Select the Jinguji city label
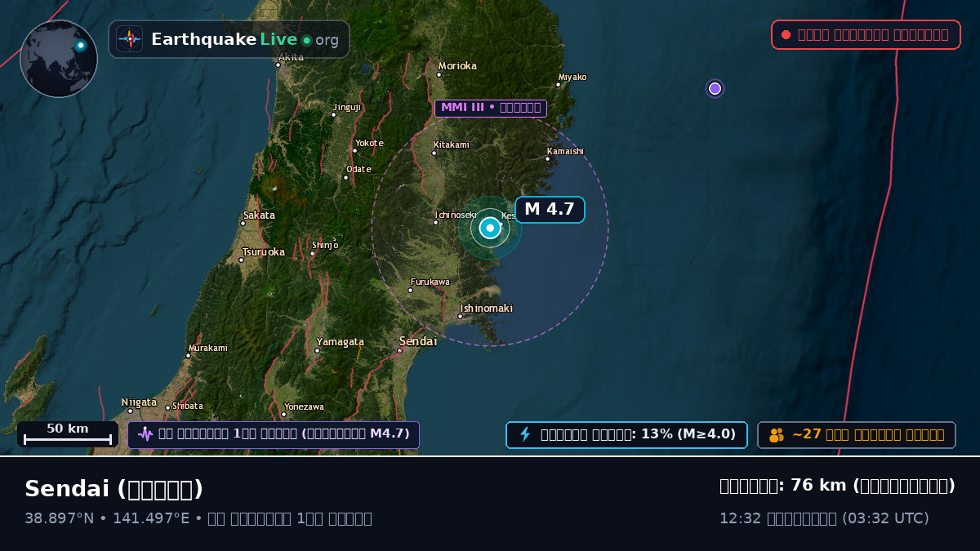Image resolution: width=980 pixels, height=551 pixels. coord(347,107)
